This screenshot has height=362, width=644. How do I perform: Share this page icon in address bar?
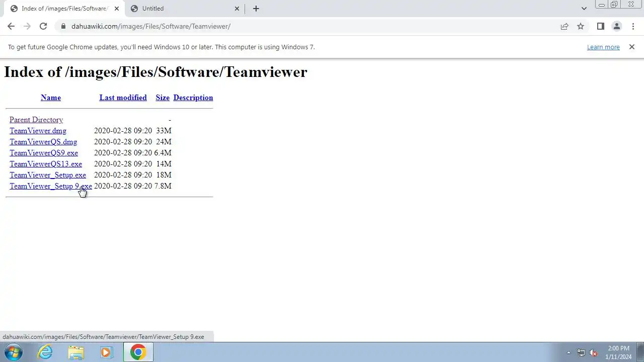pos(565,26)
